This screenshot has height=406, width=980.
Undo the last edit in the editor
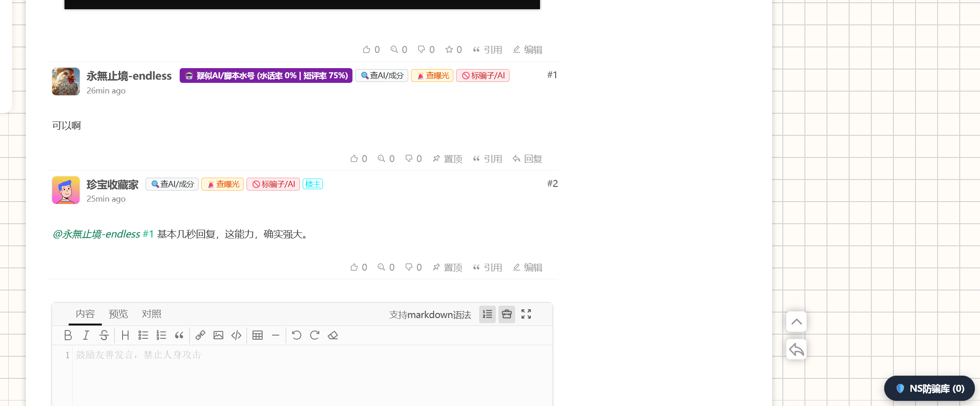tap(297, 335)
